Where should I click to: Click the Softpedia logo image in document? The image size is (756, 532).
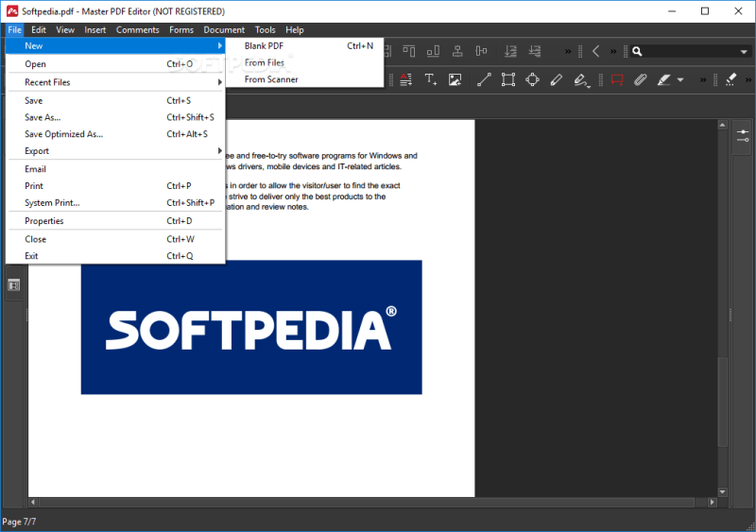251,328
